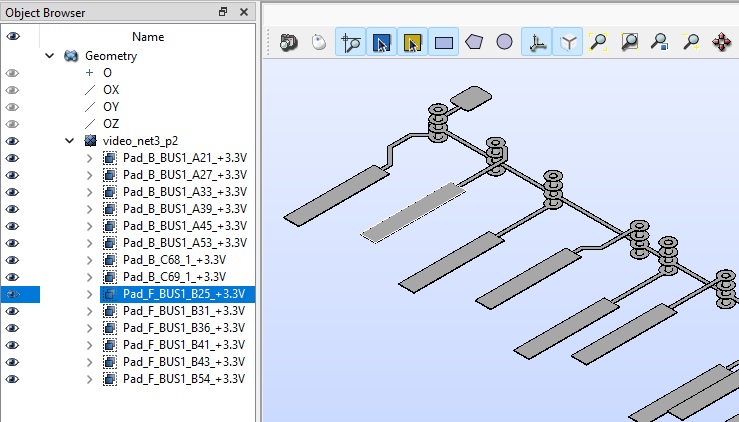Collapse the Geometry tree node
Screen dimensions: 739x422
tap(50, 56)
